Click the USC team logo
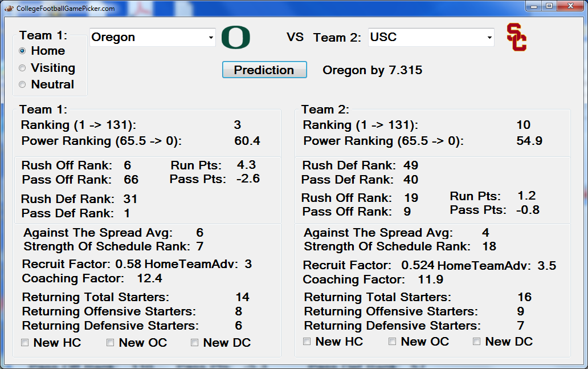 click(517, 37)
